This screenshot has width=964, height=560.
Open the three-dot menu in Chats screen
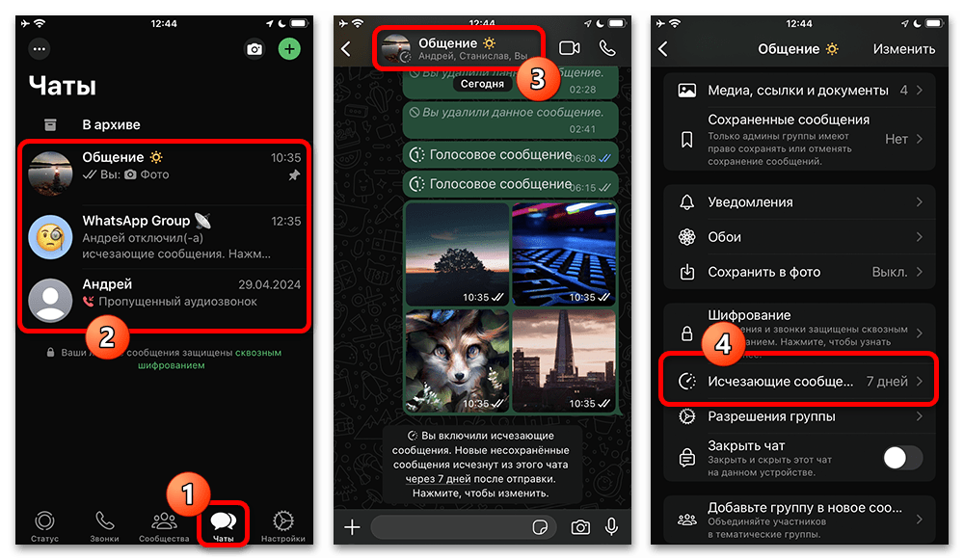40,48
